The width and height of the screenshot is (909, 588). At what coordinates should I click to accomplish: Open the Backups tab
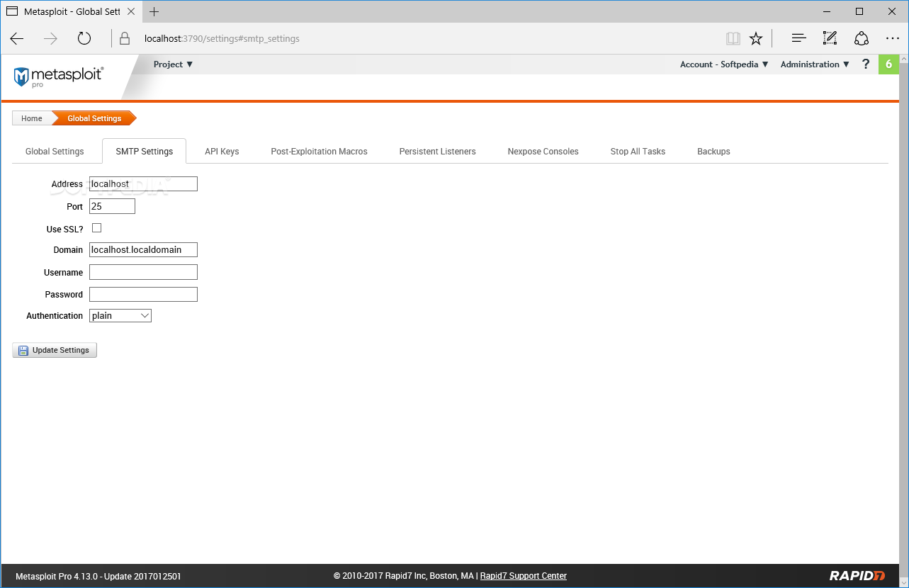(713, 152)
